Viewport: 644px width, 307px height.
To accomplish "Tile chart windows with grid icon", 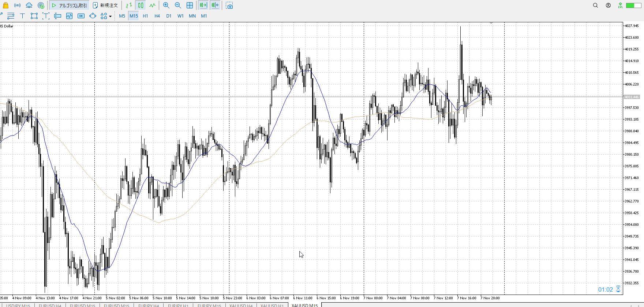I will (190, 5).
